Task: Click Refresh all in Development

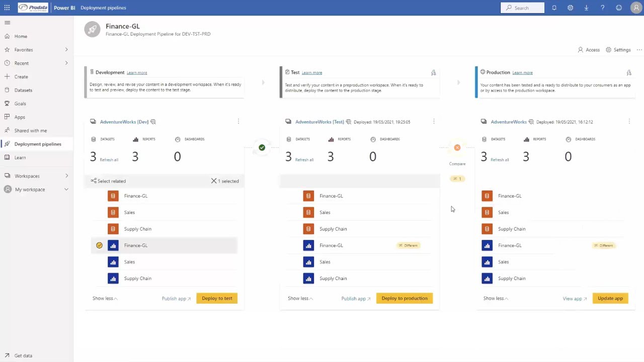Action: 109,160
